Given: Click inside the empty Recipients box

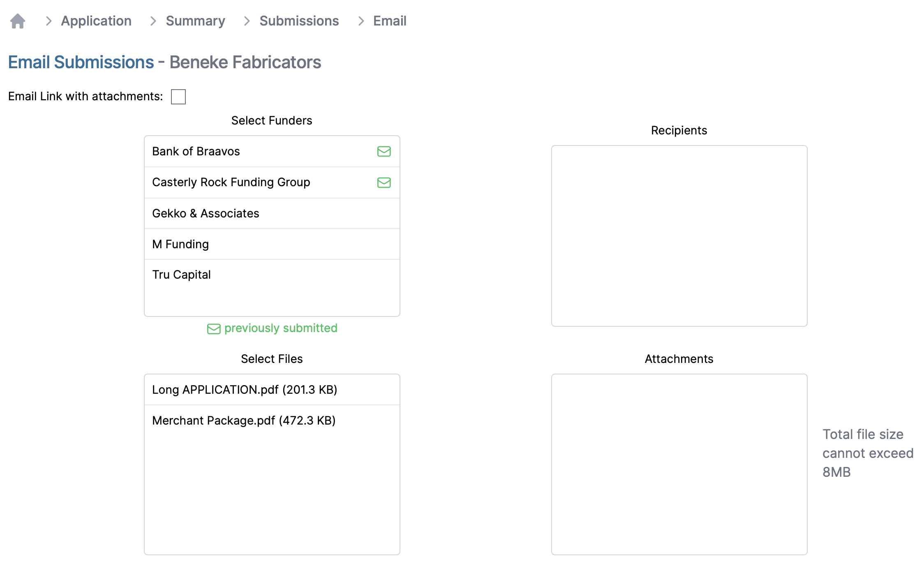Looking at the screenshot, I should (x=679, y=236).
